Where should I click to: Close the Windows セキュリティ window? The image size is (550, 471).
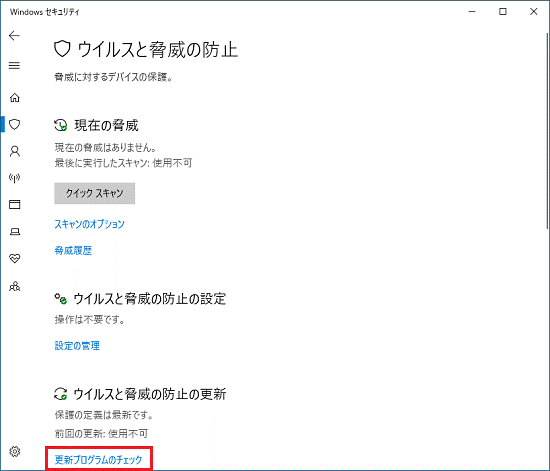534,12
